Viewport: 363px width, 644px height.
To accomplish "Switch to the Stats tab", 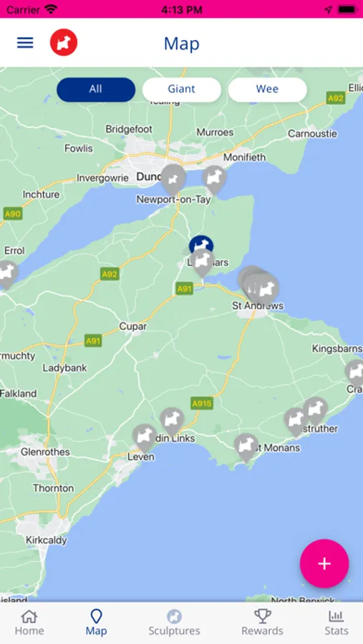I will click(337, 623).
